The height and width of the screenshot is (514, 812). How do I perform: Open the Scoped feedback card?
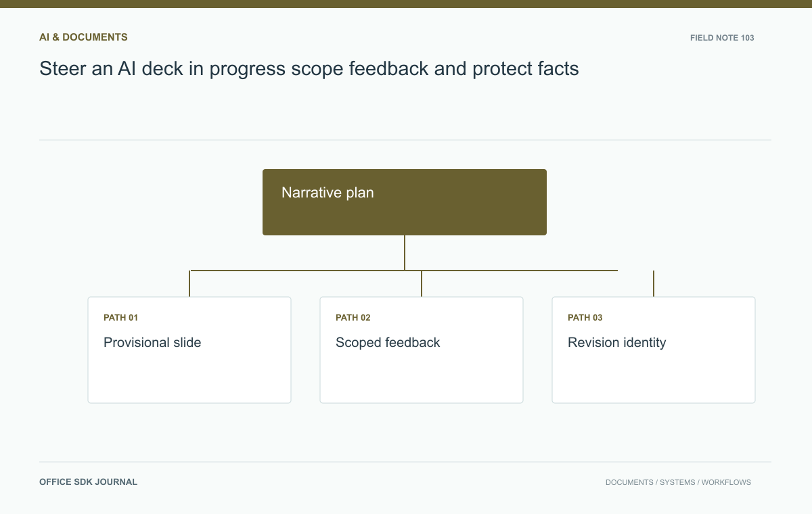pyautogui.click(x=422, y=350)
